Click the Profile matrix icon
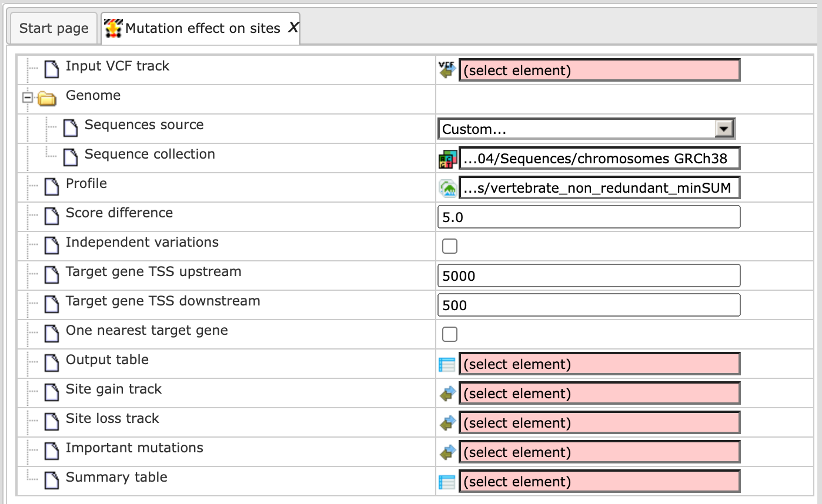 [x=447, y=188]
